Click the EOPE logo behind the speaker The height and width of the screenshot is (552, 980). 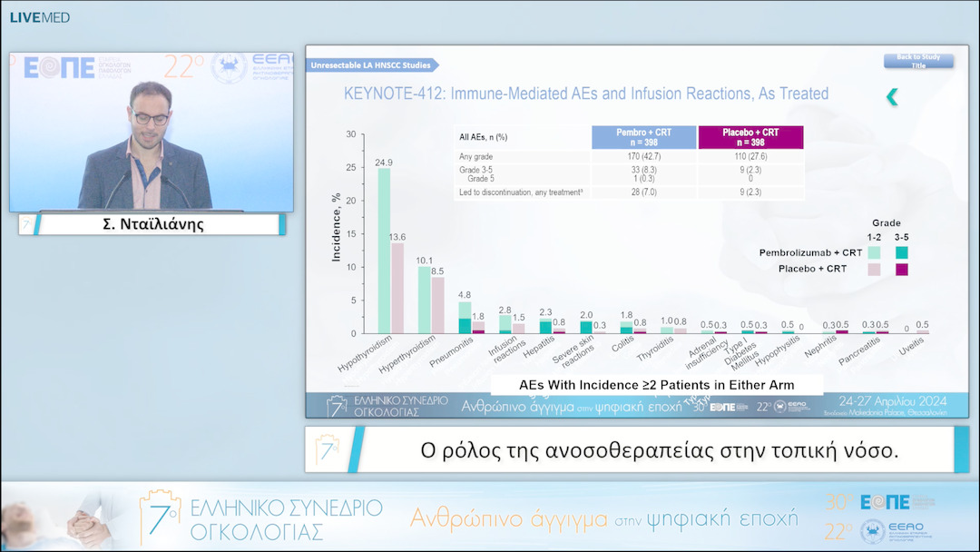coord(60,69)
